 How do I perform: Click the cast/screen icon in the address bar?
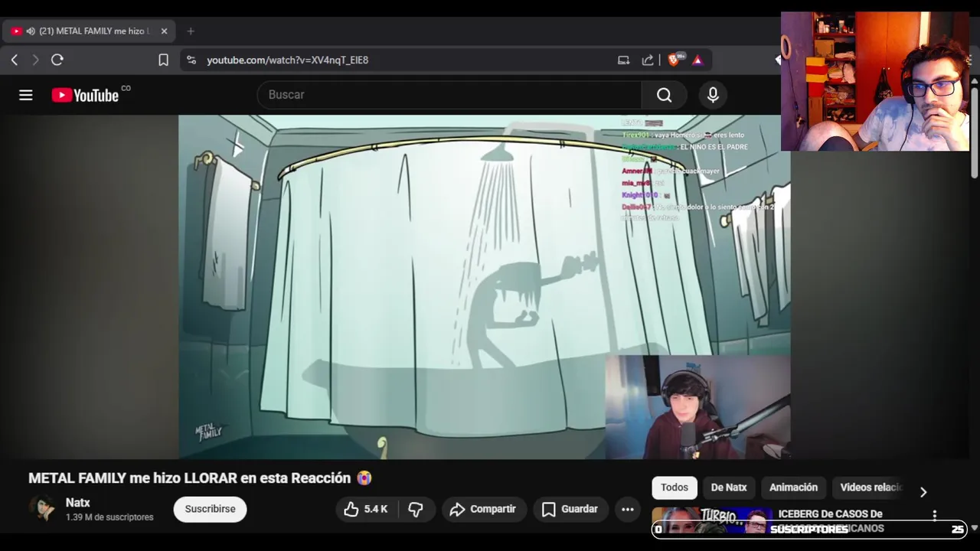[623, 60]
